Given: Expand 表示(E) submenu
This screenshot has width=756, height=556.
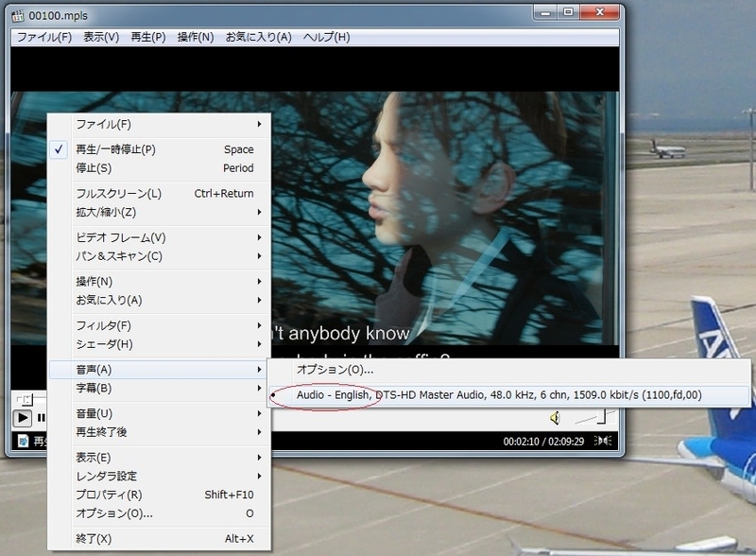Looking at the screenshot, I should [159, 458].
